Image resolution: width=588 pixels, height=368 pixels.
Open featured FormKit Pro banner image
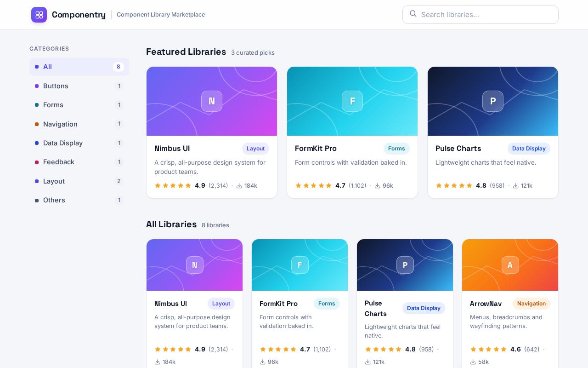(352, 101)
